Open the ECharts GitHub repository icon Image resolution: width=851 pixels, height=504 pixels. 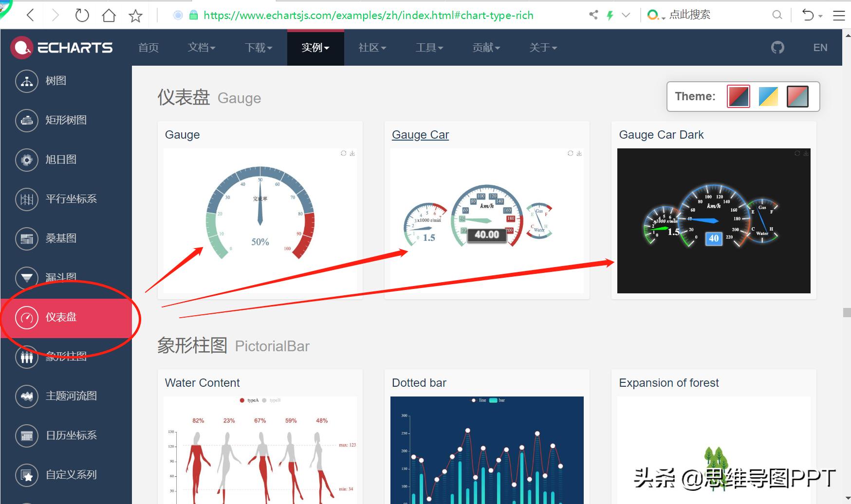click(777, 47)
